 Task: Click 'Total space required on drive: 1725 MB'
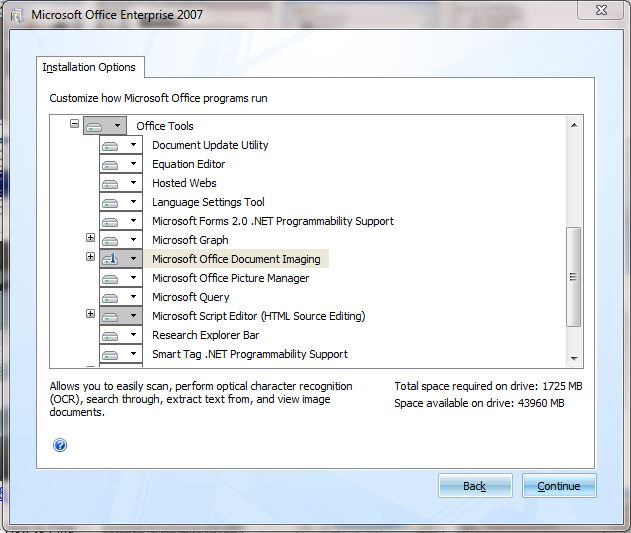pyautogui.click(x=488, y=386)
